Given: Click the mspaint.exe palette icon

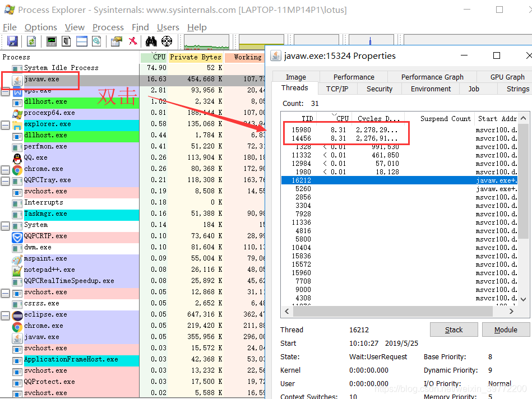Looking at the screenshot, I should coord(17,259).
